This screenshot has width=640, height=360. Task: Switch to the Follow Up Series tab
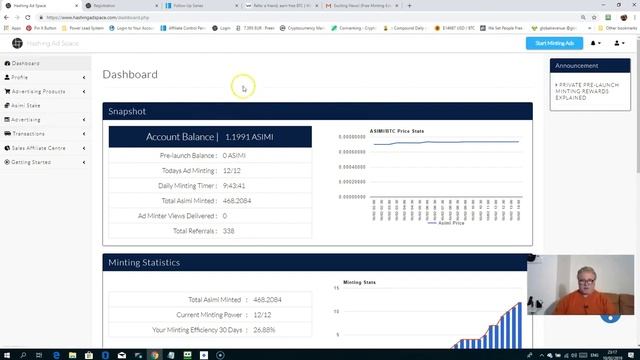[200, 6]
